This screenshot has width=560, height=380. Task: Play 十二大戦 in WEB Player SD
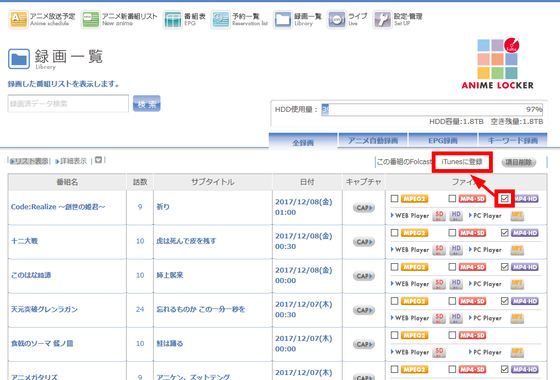coord(439,250)
